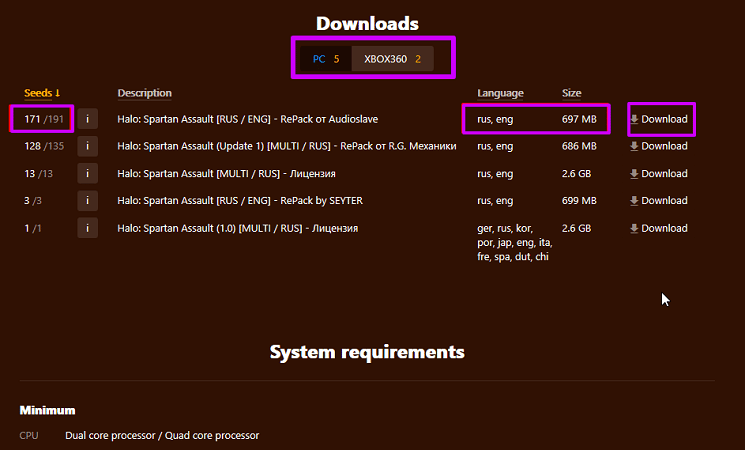Click the 128 /135 seeds count
The height and width of the screenshot is (450, 745).
(44, 146)
